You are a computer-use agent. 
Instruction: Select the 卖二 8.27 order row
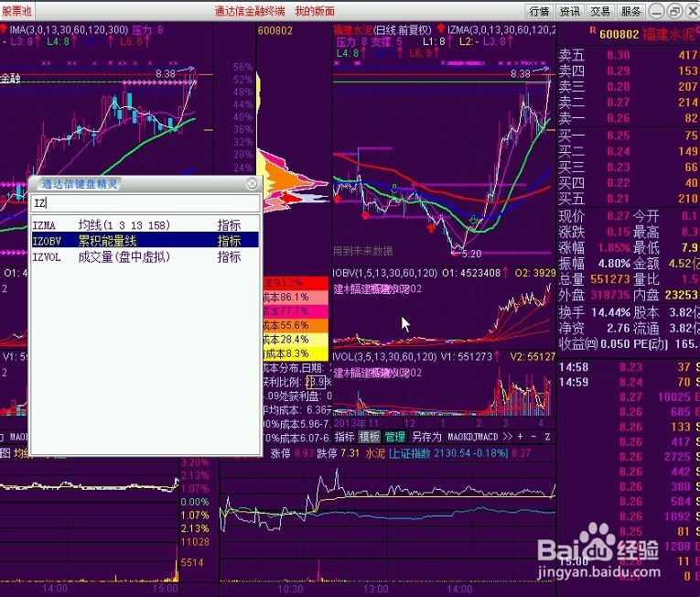point(628,103)
